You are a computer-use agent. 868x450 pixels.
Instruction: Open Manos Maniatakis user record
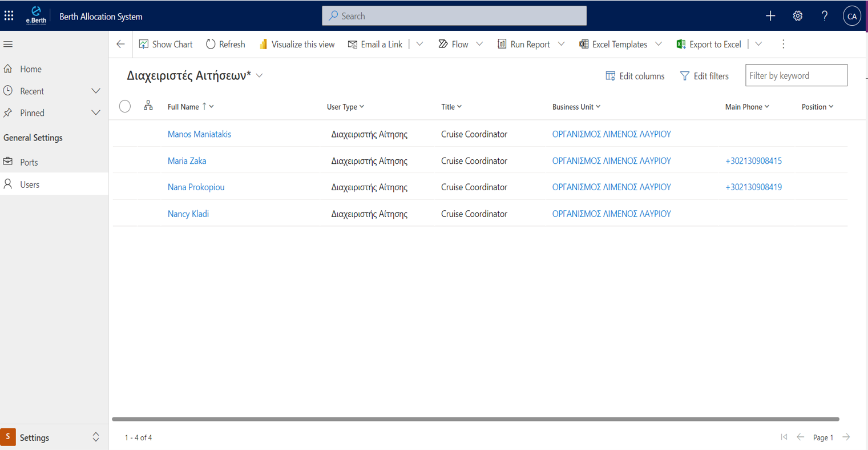pyautogui.click(x=199, y=134)
